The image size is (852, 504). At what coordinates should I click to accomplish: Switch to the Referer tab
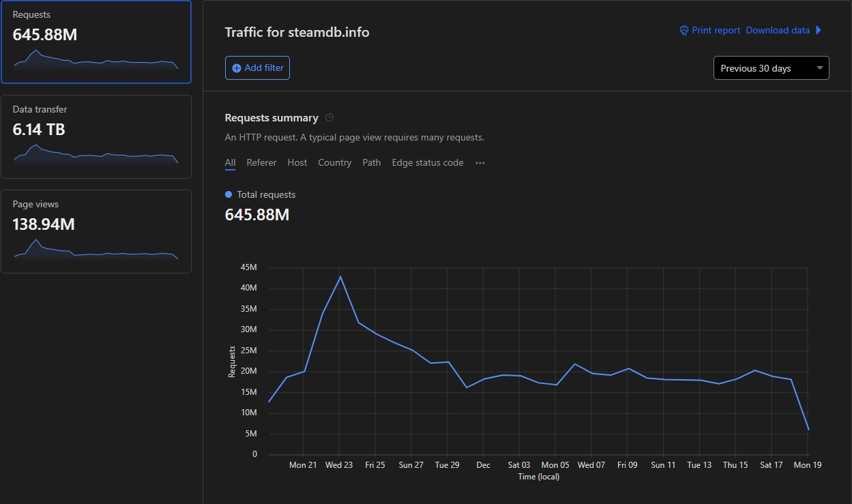coord(261,163)
